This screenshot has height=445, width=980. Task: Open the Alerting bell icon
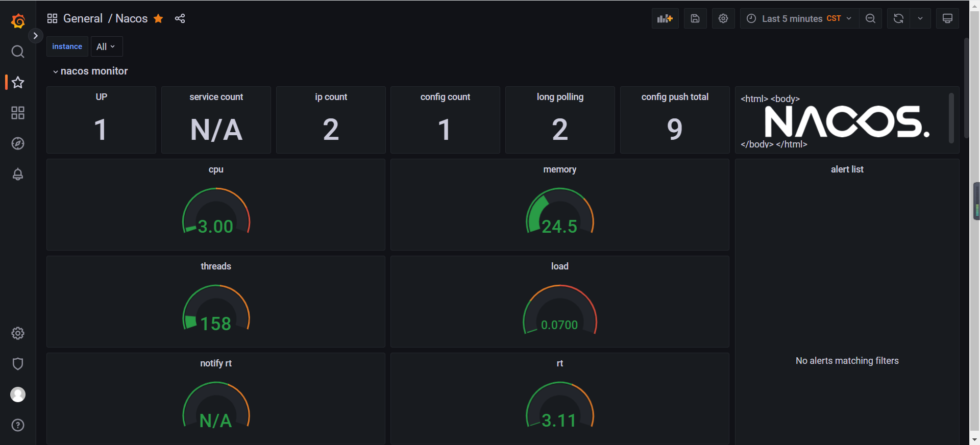coord(18,175)
